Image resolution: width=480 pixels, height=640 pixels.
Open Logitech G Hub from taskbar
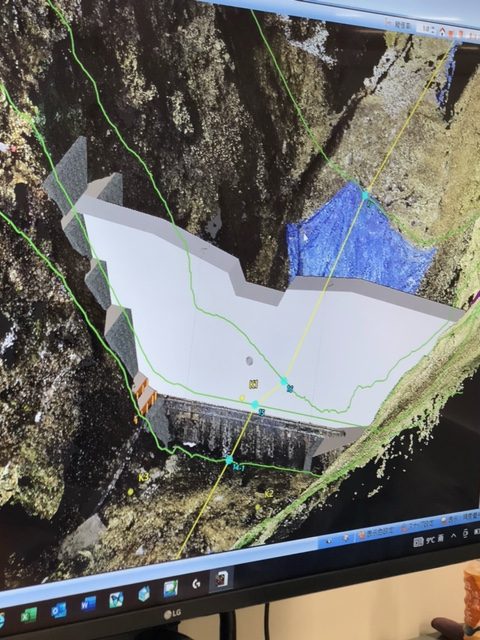[x=196, y=584]
